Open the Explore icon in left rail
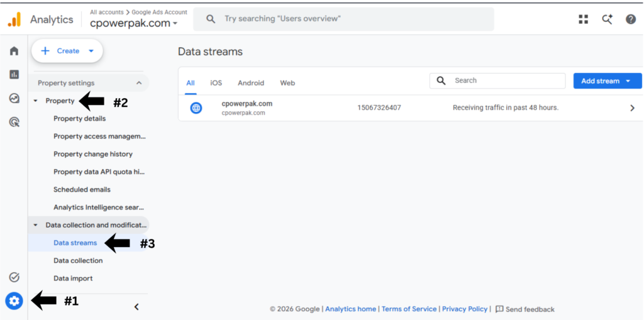This screenshot has height=320, width=644. coord(14,98)
